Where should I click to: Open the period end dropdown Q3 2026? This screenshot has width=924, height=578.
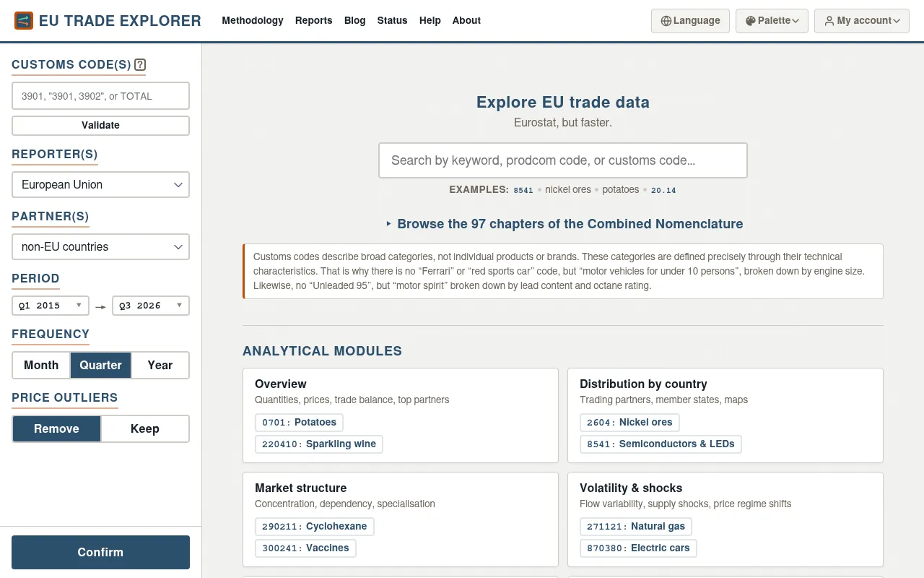[x=151, y=306]
